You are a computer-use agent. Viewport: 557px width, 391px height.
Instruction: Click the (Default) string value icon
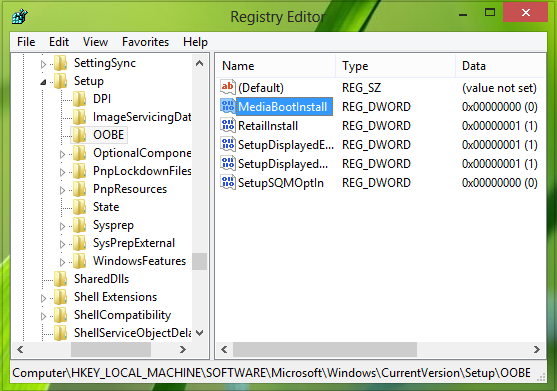click(228, 87)
